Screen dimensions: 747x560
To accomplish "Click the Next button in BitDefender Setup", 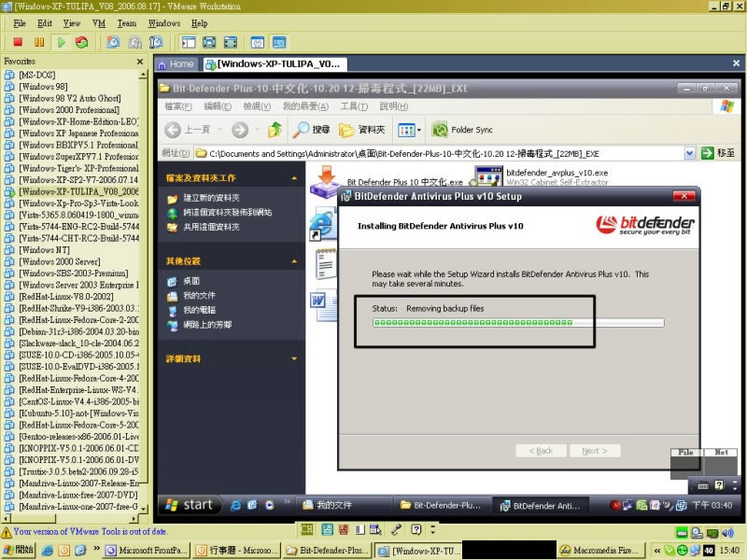I will pyautogui.click(x=595, y=451).
